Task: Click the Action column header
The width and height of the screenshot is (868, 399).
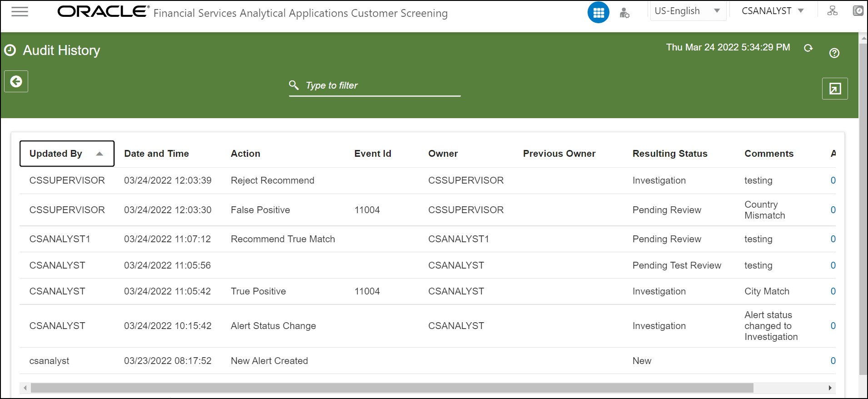Action: (x=245, y=154)
